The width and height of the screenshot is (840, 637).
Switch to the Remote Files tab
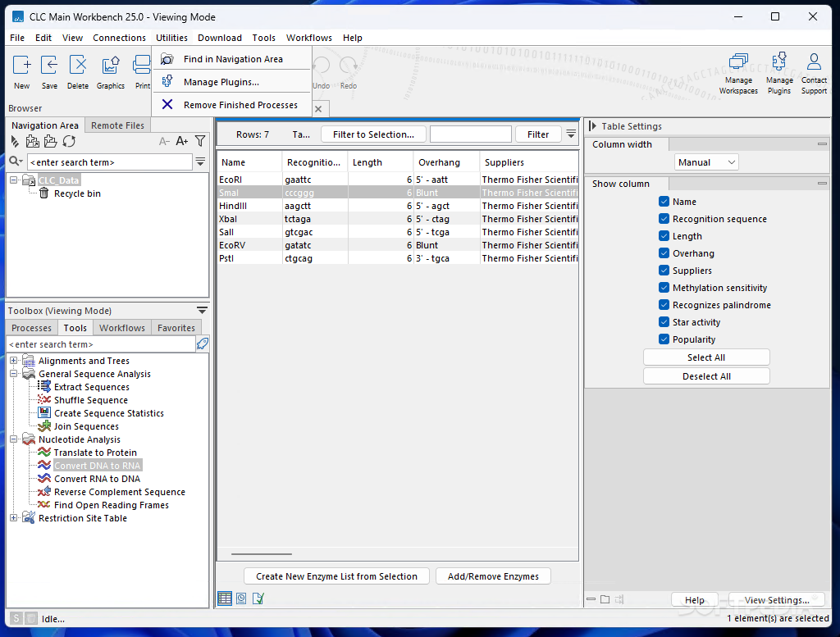point(117,125)
